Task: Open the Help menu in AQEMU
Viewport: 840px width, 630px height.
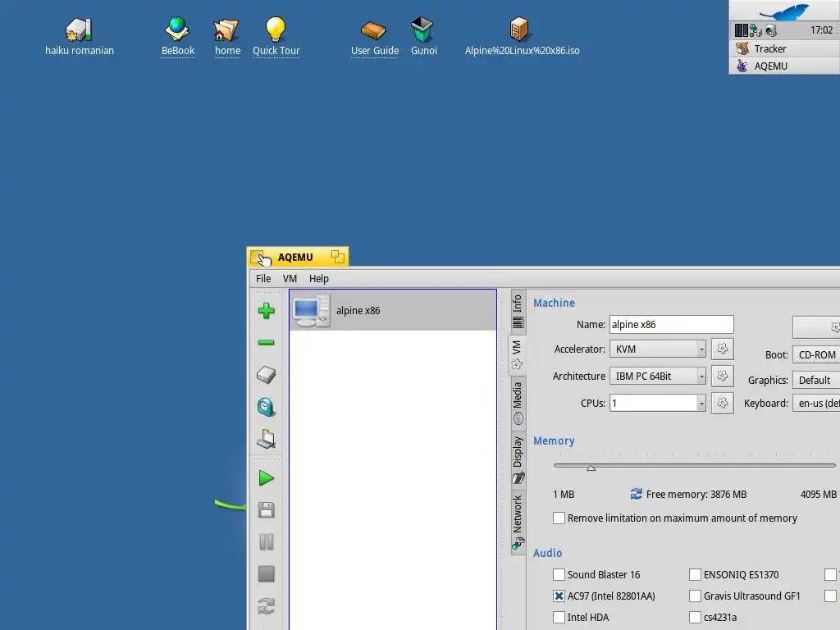Action: [319, 279]
